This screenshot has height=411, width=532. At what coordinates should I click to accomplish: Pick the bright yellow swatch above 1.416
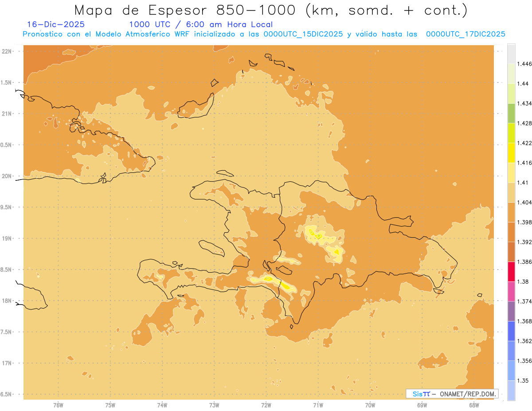tap(511, 153)
